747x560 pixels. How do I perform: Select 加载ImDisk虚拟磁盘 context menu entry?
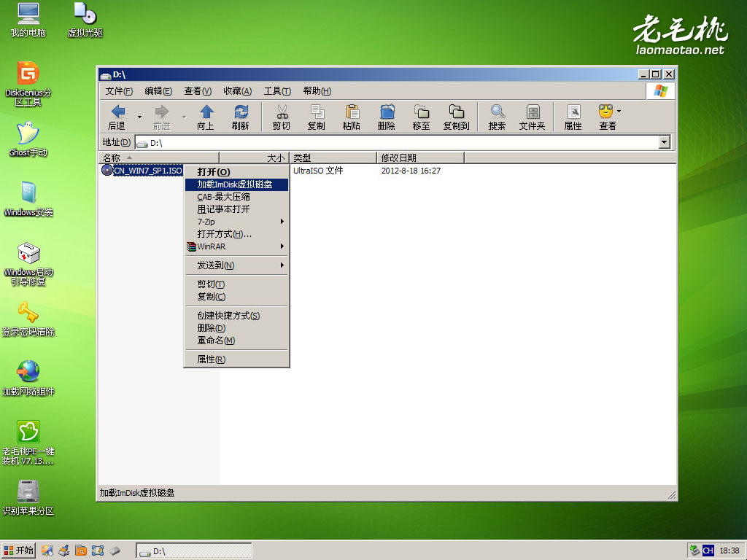tap(237, 184)
